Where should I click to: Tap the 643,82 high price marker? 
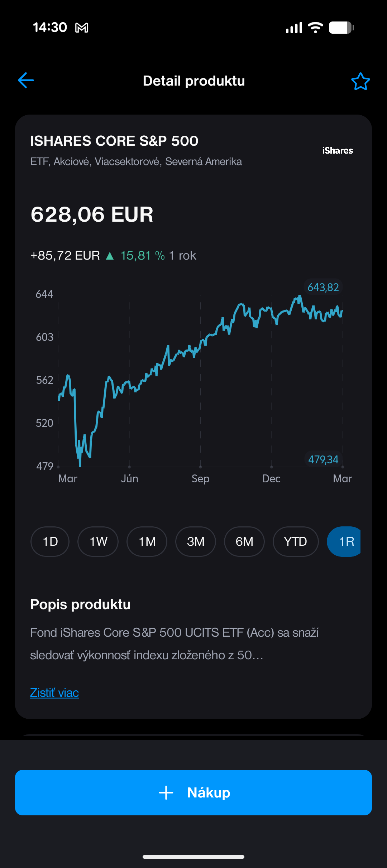coord(323,287)
